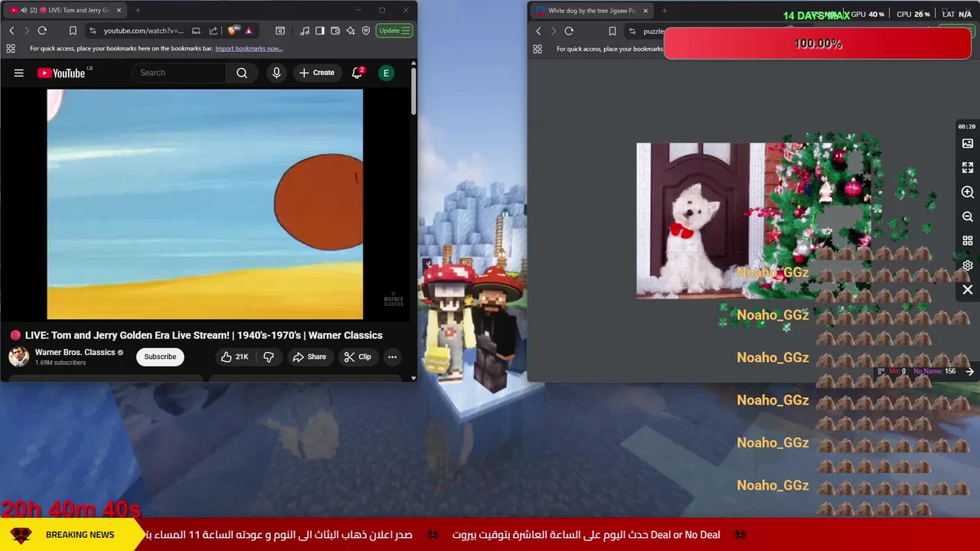Open the three-dot more actions menu
The width and height of the screenshot is (980, 551).
(x=392, y=357)
